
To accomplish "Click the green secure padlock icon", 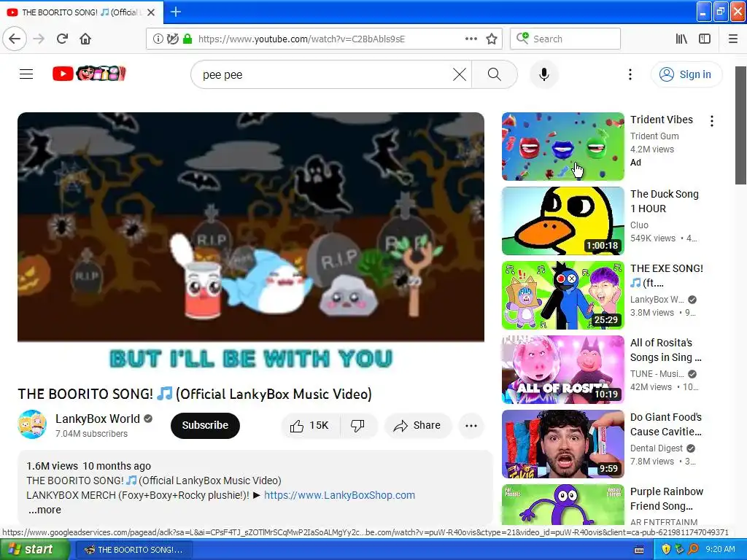I will point(187,39).
